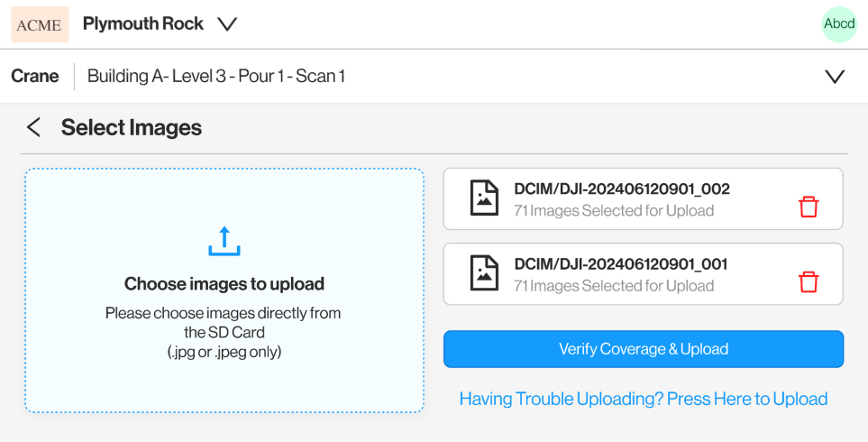This screenshot has width=868, height=442.
Task: Click the Having Trouble Uploading link
Action: point(643,399)
